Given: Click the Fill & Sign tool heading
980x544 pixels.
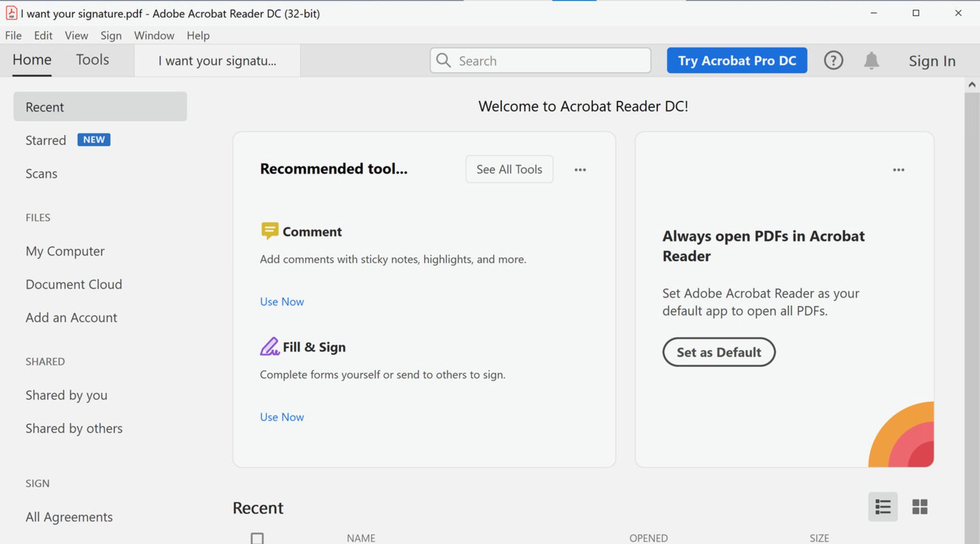Looking at the screenshot, I should point(314,347).
